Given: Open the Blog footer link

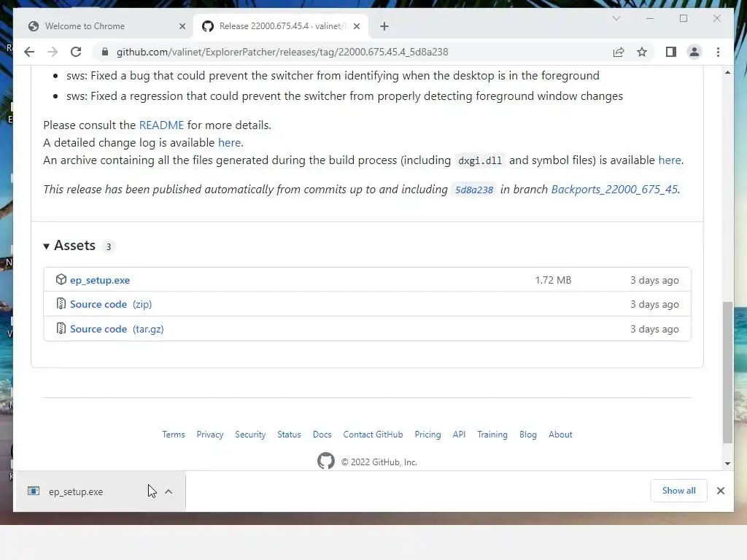Looking at the screenshot, I should point(528,435).
